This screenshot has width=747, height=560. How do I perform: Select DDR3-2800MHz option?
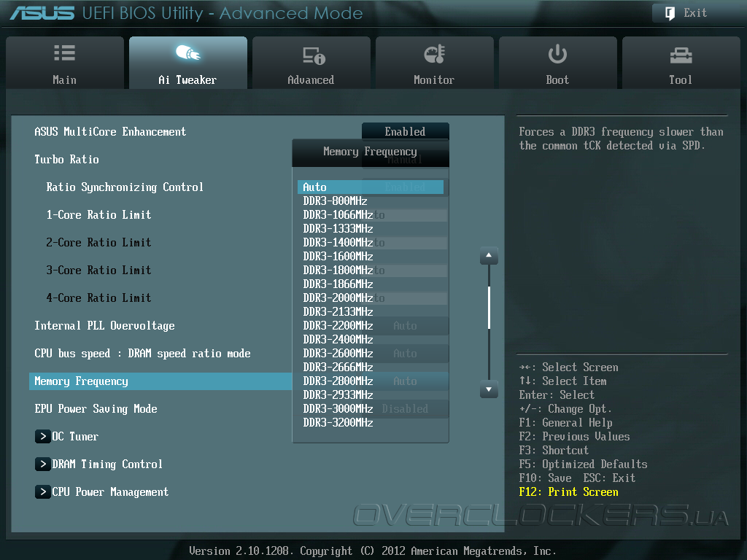tap(371, 381)
